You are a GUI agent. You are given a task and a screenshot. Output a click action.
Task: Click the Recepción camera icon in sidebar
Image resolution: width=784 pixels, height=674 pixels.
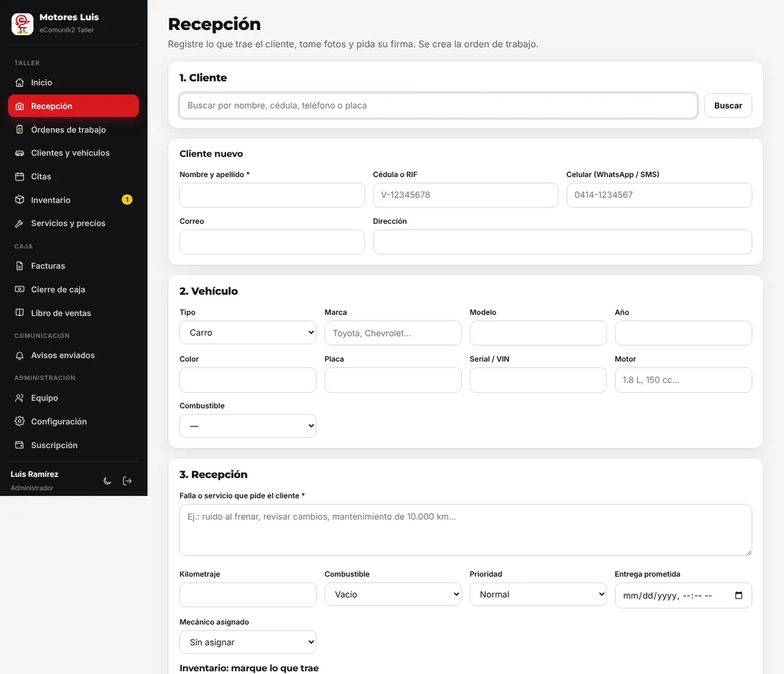pyautogui.click(x=20, y=106)
